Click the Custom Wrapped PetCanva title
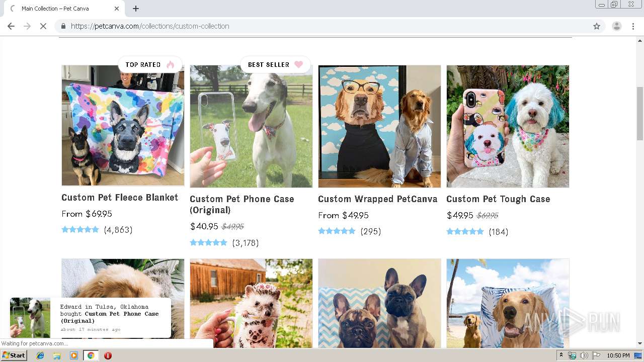 point(377,199)
